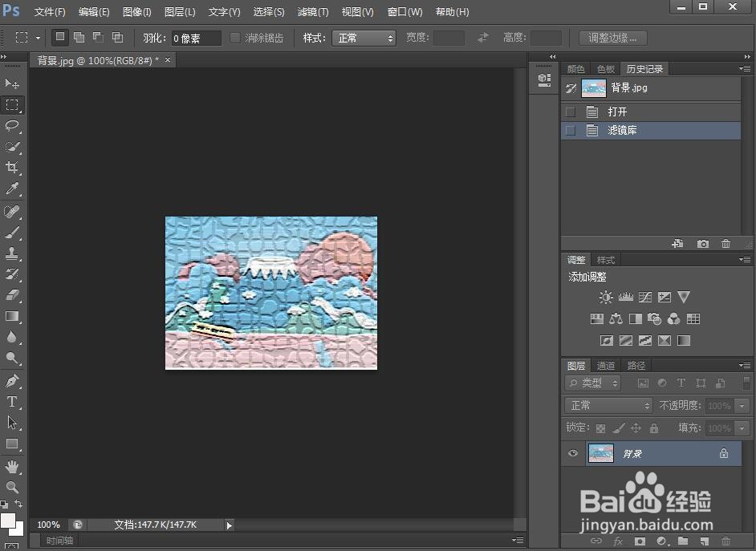The width and height of the screenshot is (756, 551).
Task: Click Curves adjustment icon
Action: tap(645, 298)
